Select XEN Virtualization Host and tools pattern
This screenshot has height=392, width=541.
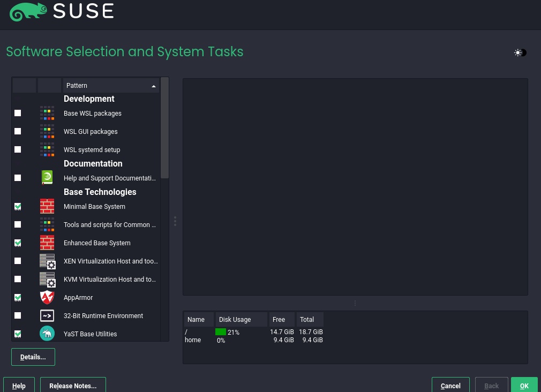click(x=111, y=261)
